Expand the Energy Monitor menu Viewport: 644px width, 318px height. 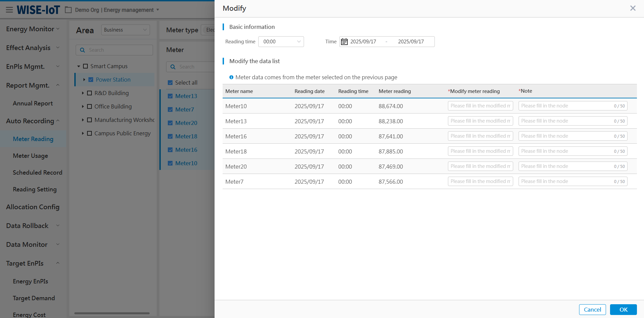[33, 29]
